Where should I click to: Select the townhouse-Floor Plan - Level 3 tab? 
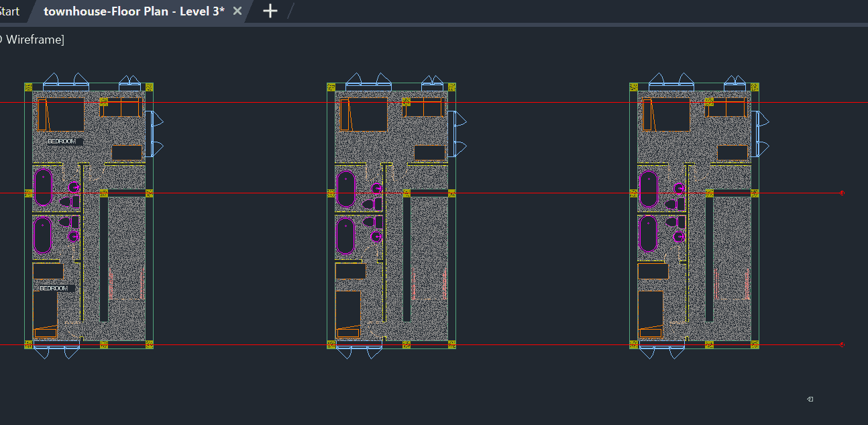point(133,11)
